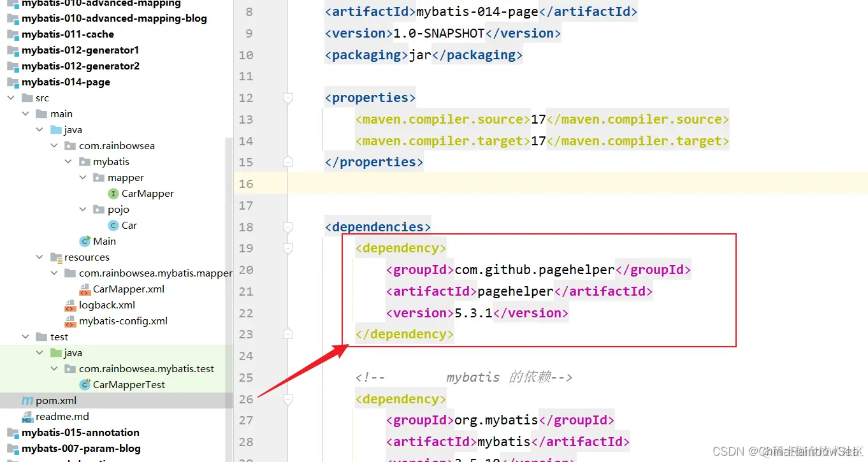
Task: Click the com.github.pagehelper groupId text
Action: [x=535, y=270]
